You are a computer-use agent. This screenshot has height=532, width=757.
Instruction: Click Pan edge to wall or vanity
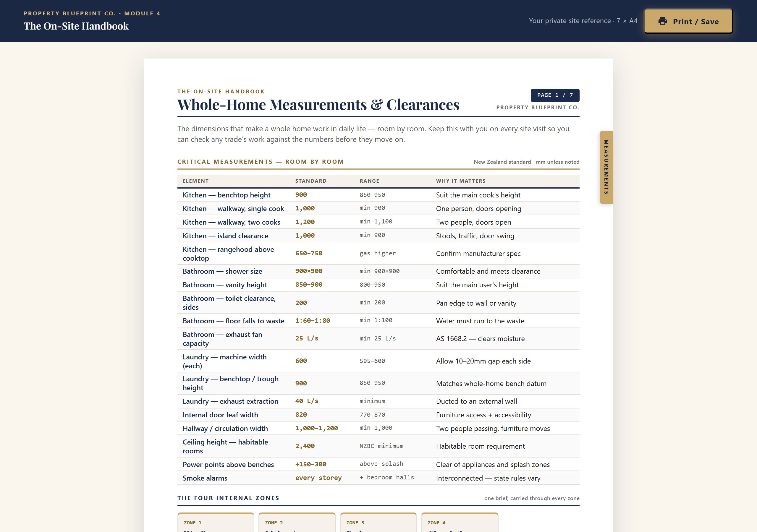tap(476, 303)
